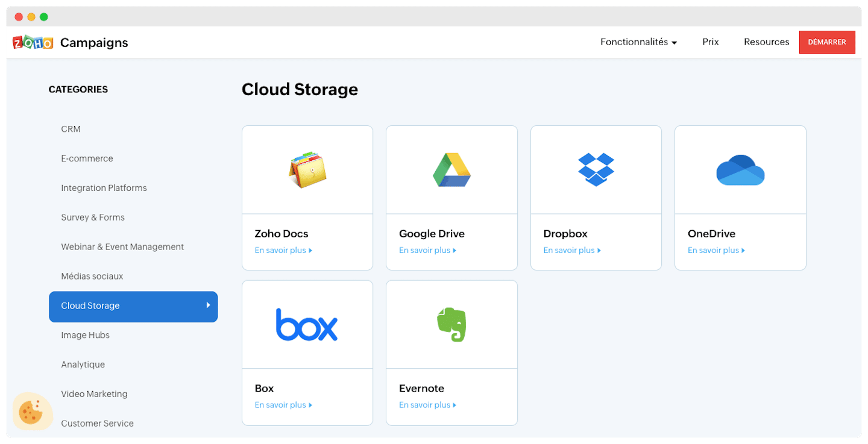The height and width of the screenshot is (444, 868).
Task: Click En savoir plus under Zoho Docs
Action: click(x=283, y=251)
